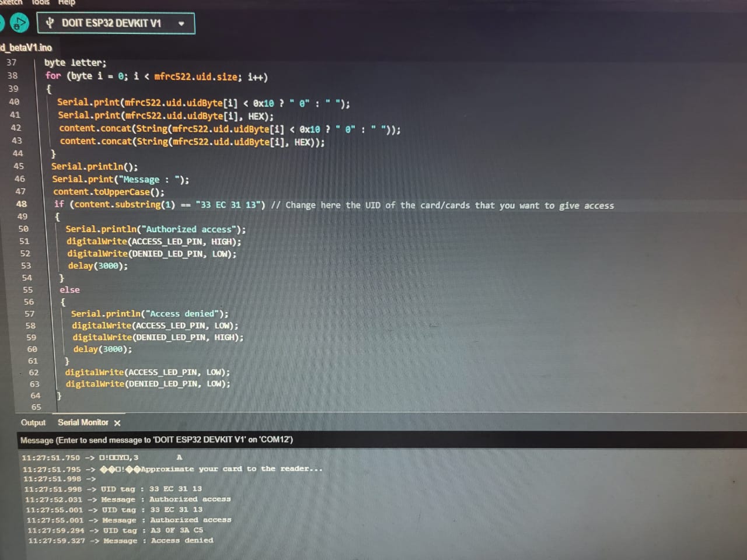
Task: Click 'digitalWrite(ACCESS_LED_PIN, HIGH);' line 51
Action: click(153, 242)
